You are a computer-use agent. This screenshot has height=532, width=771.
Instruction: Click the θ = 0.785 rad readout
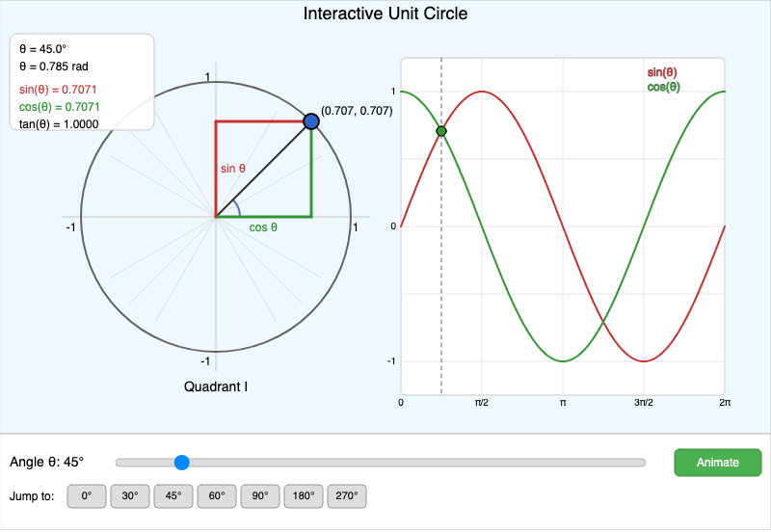click(54, 66)
